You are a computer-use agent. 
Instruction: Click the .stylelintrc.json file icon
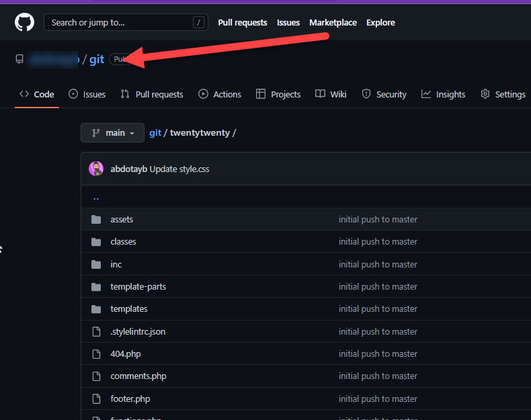point(96,331)
